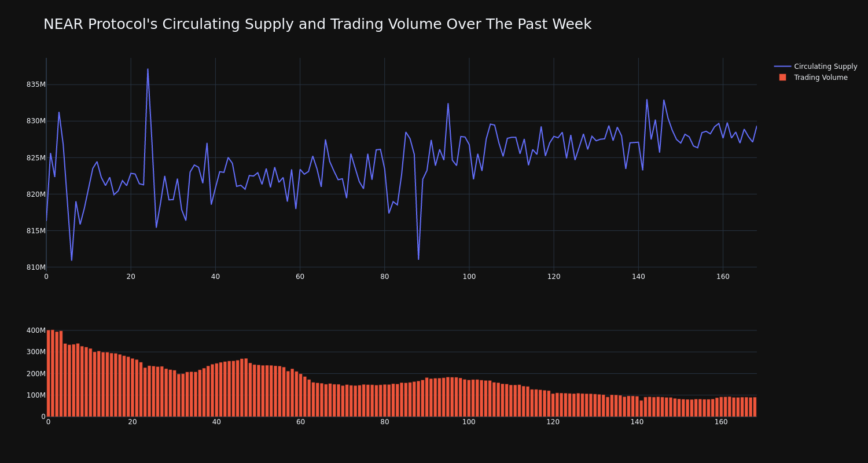Screen dimensions: 868x463
Task: Click x-axis label 100 on supply chart
Action: point(469,277)
